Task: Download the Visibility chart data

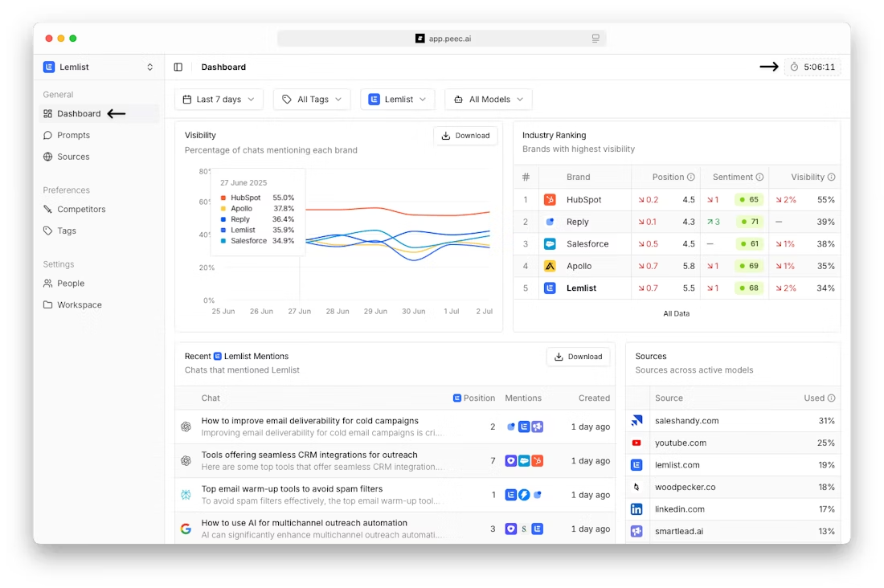Action: pos(465,135)
